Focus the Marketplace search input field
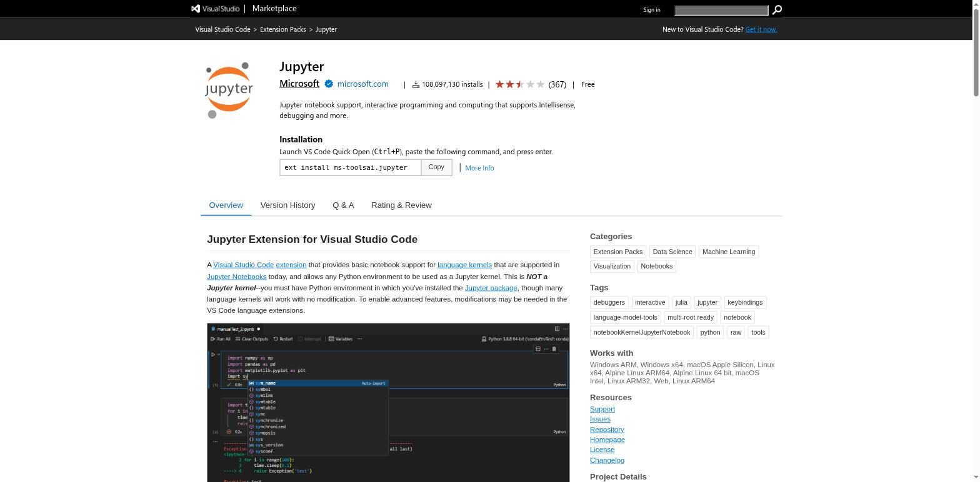 point(721,10)
